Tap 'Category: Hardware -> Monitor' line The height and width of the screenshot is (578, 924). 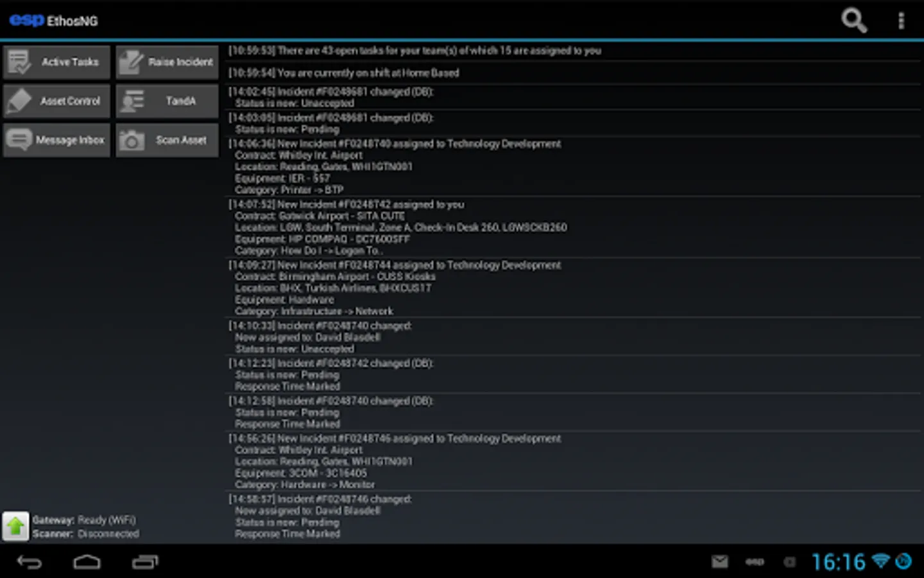305,485
